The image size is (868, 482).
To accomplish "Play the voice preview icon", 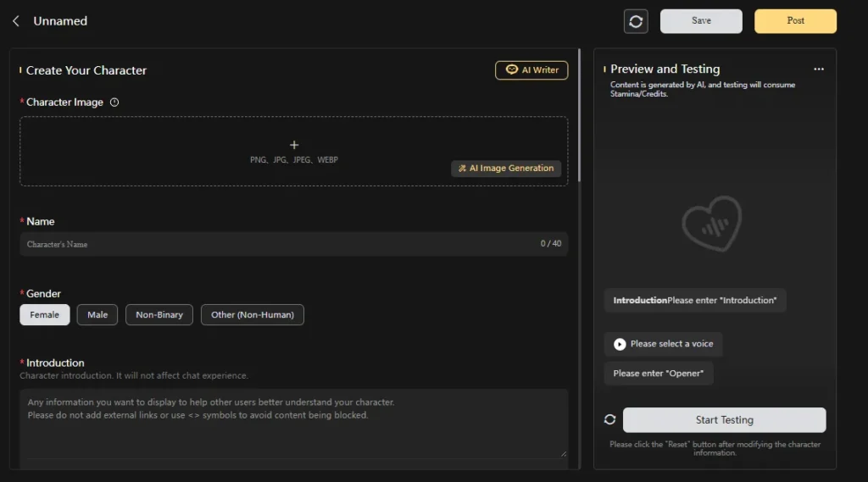I will [620, 344].
